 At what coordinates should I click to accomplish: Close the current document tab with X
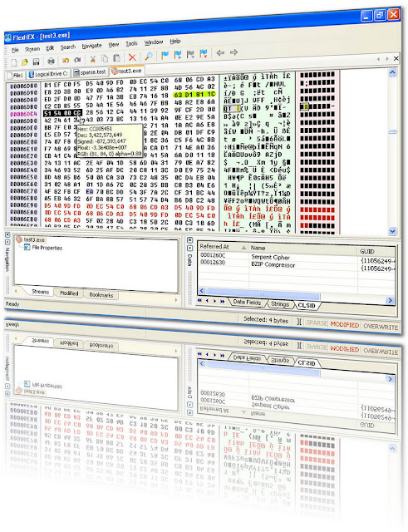pyautogui.click(x=396, y=59)
